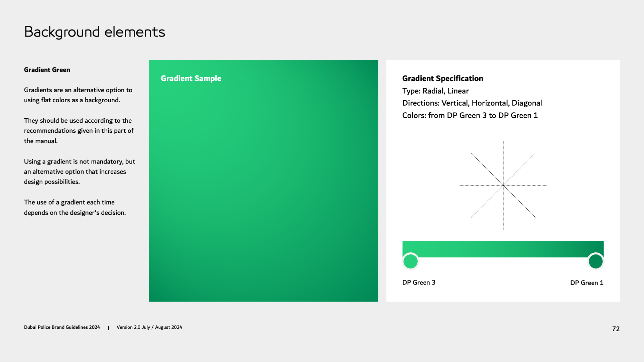The image size is (644, 362).
Task: Click the footer vertical separator bar
Action: pyautogui.click(x=108, y=328)
